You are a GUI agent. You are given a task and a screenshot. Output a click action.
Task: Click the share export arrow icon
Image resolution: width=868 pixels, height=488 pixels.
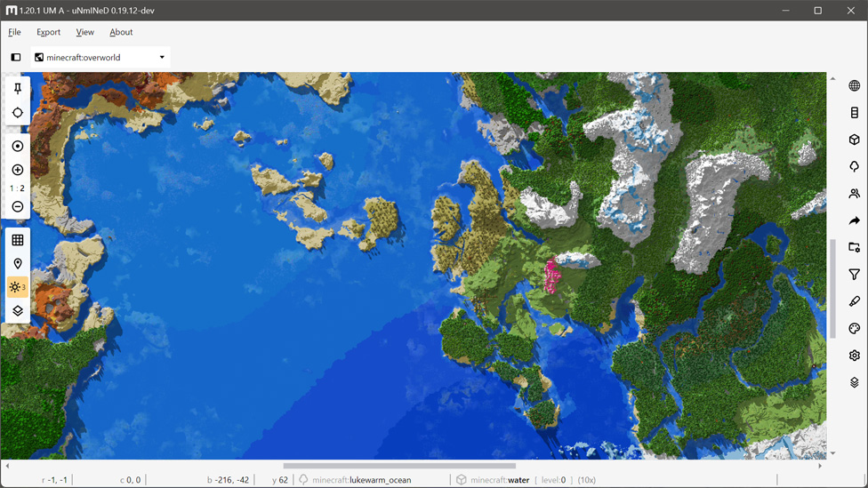854,220
